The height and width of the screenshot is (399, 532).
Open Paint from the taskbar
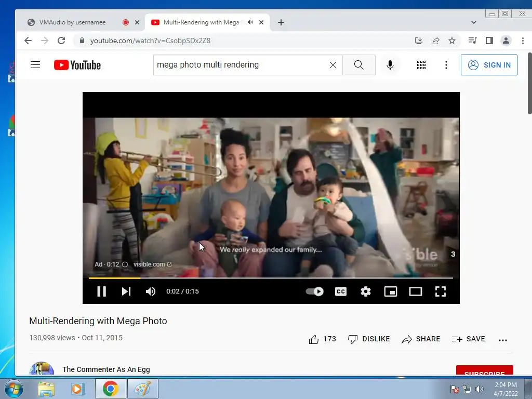tap(142, 389)
